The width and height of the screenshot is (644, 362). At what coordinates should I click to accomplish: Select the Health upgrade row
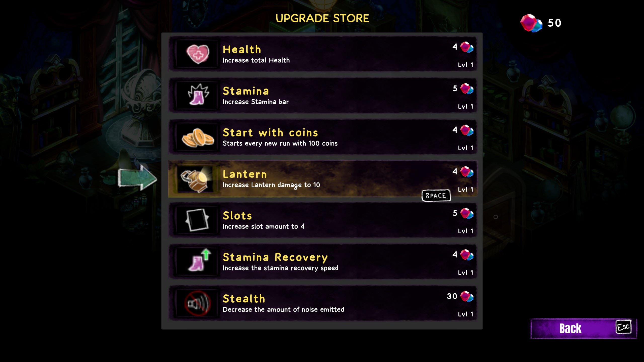pyautogui.click(x=323, y=54)
